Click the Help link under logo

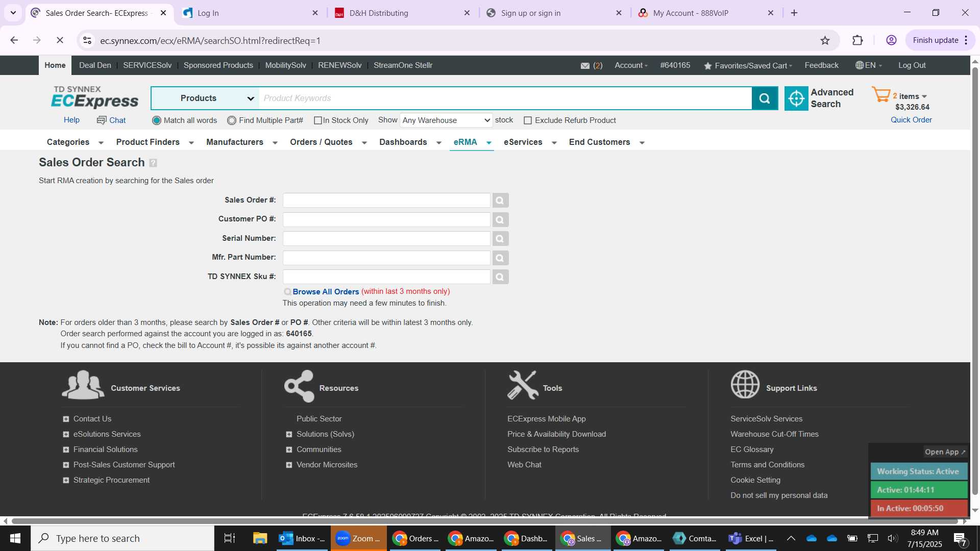pyautogui.click(x=71, y=120)
